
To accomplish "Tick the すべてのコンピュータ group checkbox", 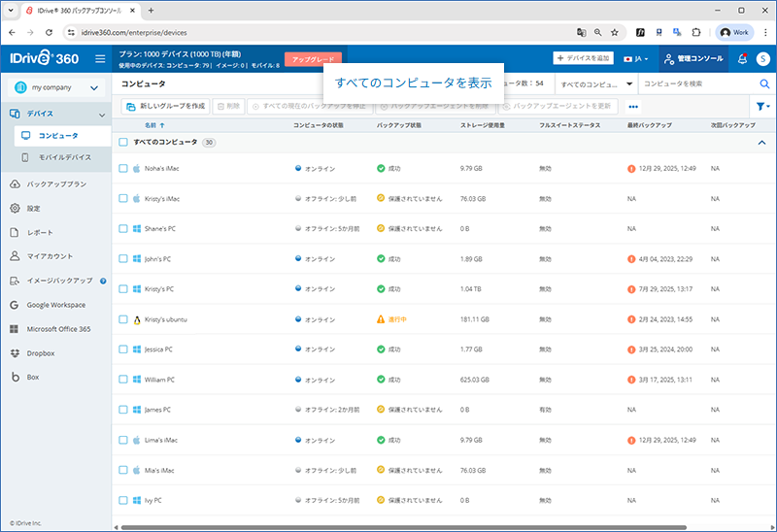I will click(x=123, y=142).
